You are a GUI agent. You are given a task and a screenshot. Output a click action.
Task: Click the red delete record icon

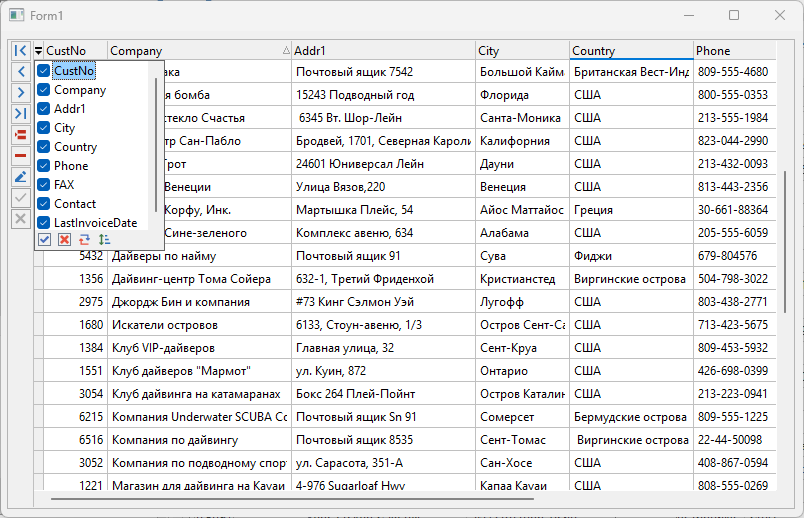20,155
